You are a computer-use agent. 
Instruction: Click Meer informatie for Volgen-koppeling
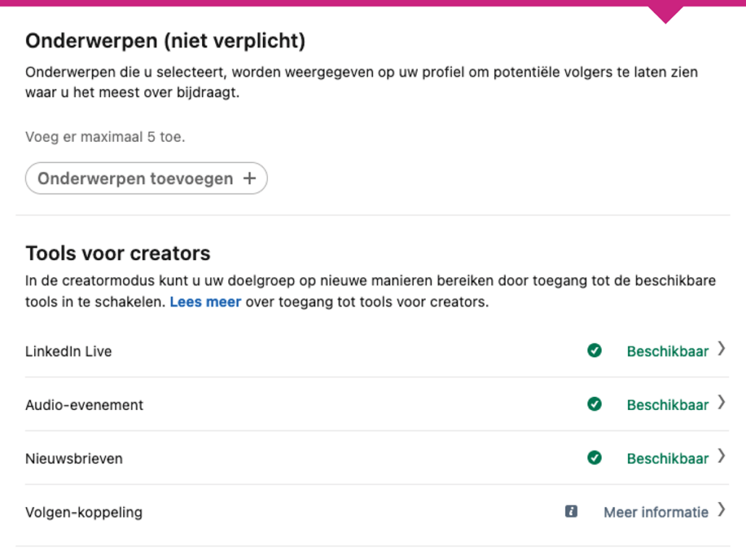coord(655,512)
